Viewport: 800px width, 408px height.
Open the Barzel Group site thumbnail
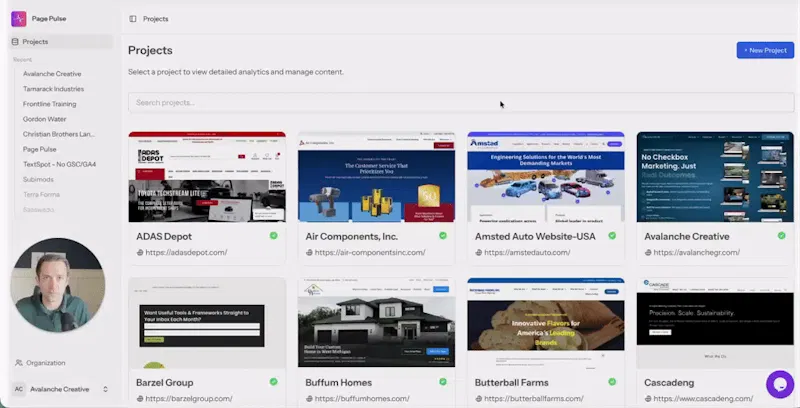207,323
